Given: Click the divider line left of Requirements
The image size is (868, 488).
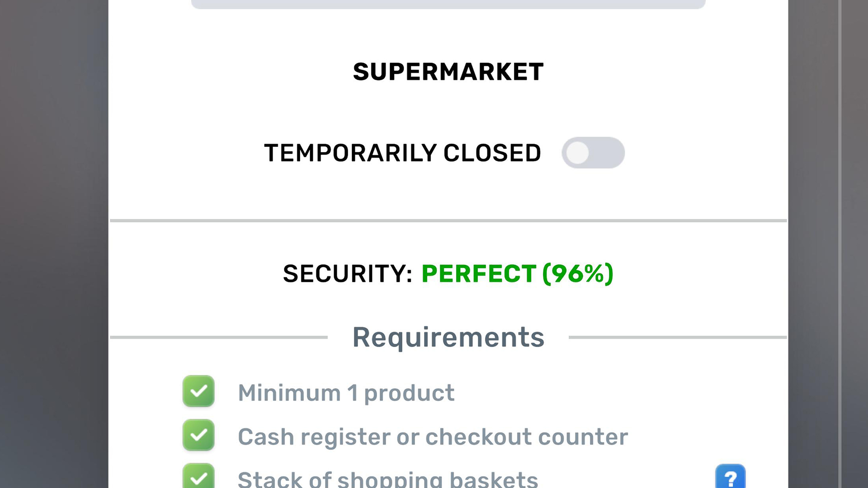Looking at the screenshot, I should coord(218,337).
